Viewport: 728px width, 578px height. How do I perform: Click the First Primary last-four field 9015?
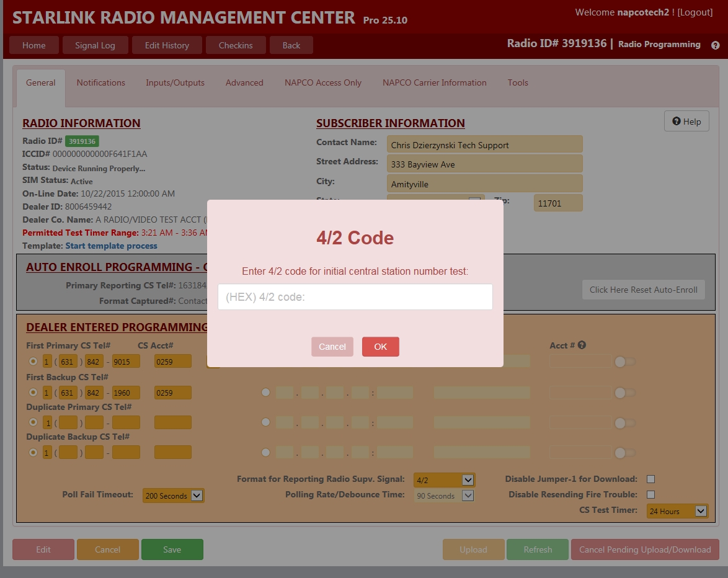[127, 361]
